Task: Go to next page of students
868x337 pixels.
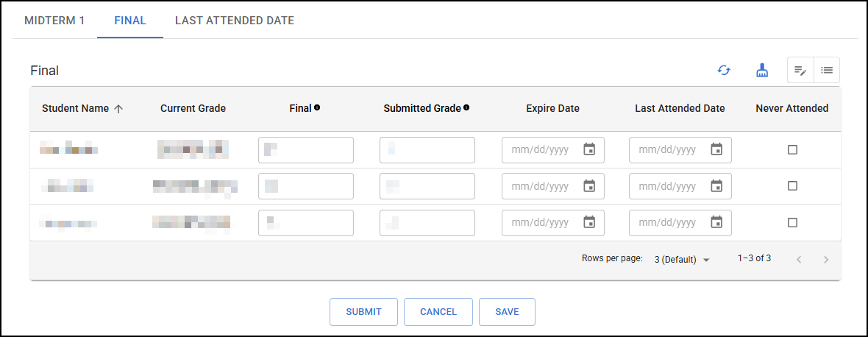Action: click(826, 259)
